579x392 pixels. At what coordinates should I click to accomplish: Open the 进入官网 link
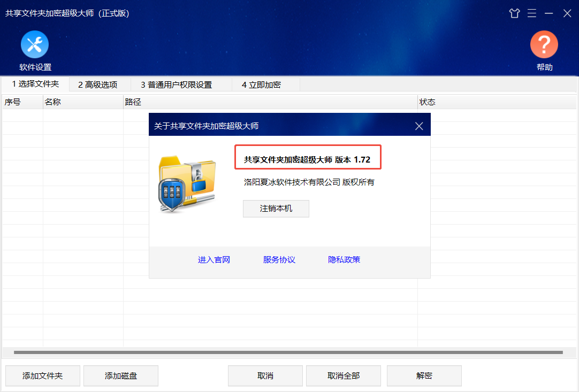214,259
